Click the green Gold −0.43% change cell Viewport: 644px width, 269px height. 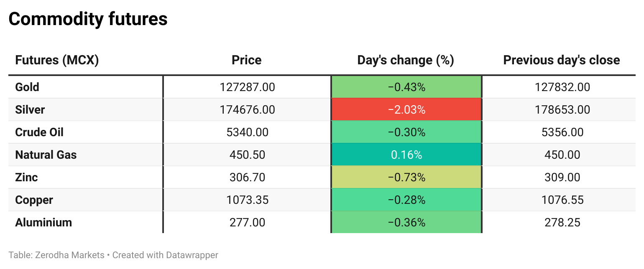(406, 87)
